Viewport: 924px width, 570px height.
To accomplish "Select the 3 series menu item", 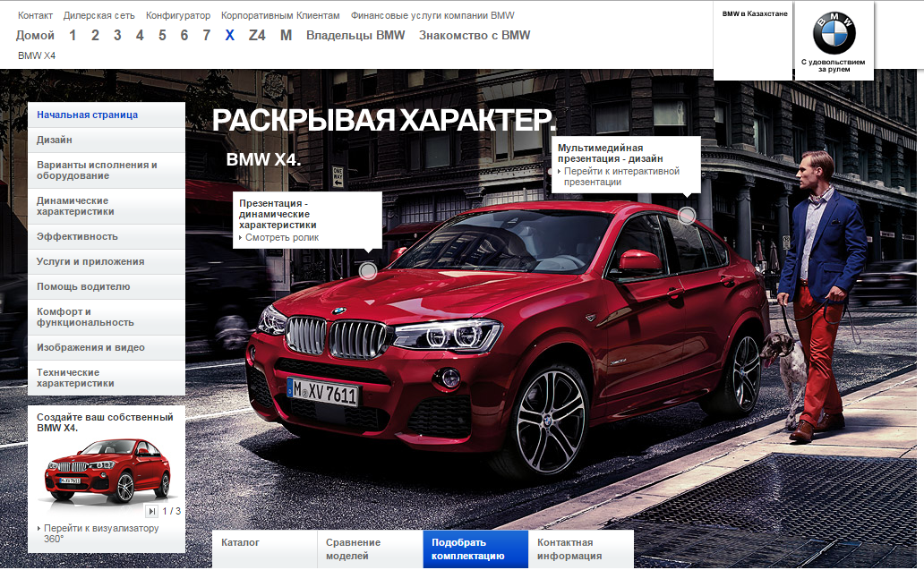I will pyautogui.click(x=117, y=35).
